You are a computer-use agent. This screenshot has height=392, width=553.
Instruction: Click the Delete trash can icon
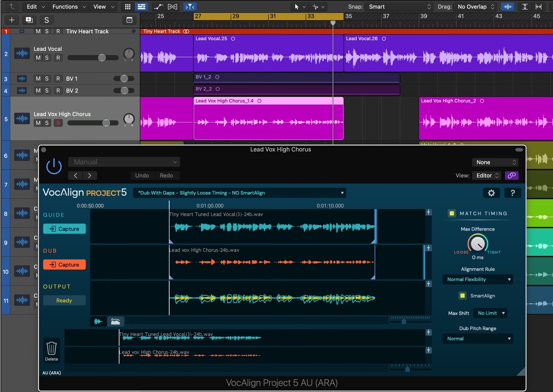pyautogui.click(x=52, y=348)
